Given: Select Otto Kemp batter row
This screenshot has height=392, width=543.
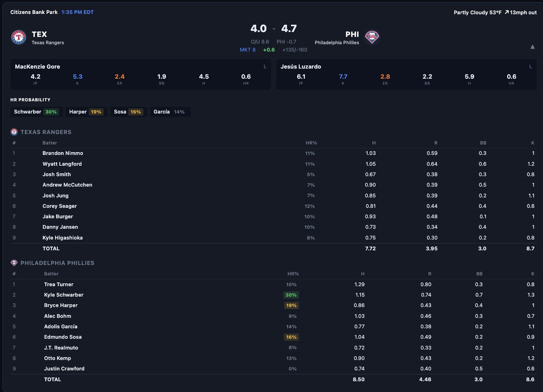Looking at the screenshot, I should click(x=274, y=358).
